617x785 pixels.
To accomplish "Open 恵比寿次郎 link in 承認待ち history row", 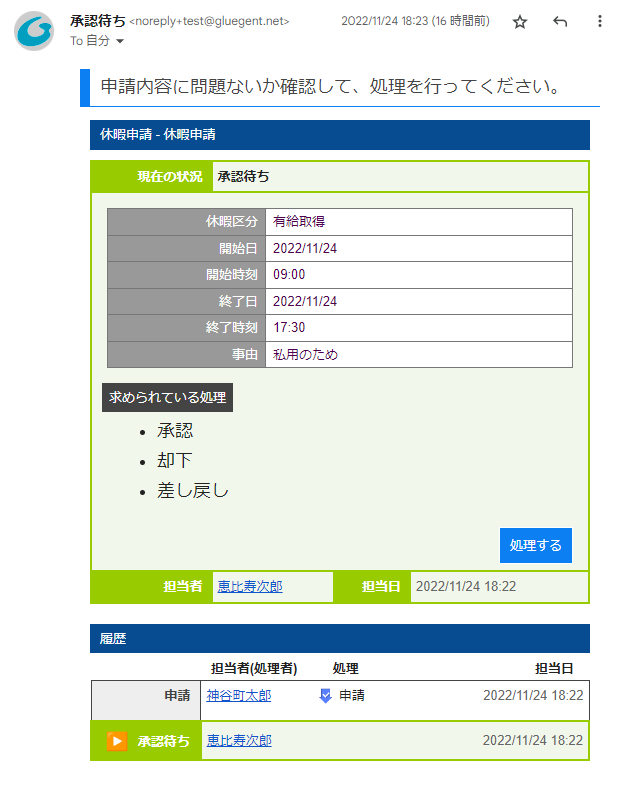I will (x=239, y=740).
